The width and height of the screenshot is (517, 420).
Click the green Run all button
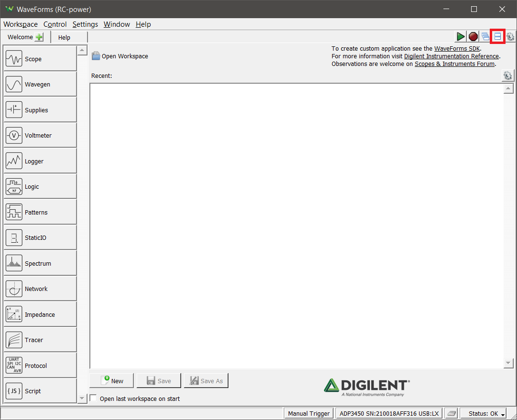coord(461,37)
